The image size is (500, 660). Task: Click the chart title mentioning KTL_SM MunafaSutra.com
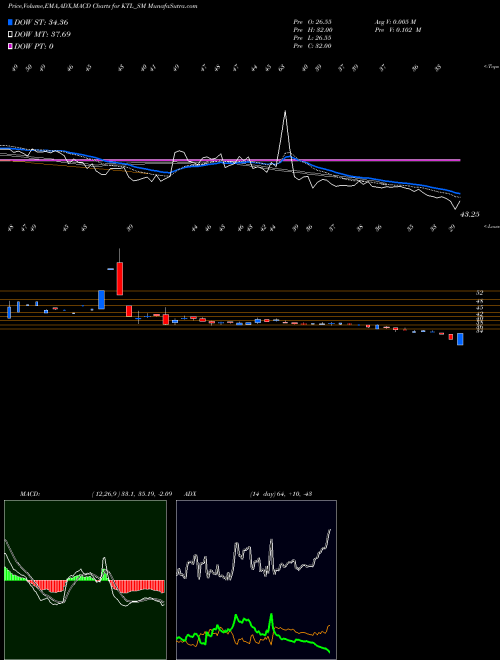click(102, 7)
